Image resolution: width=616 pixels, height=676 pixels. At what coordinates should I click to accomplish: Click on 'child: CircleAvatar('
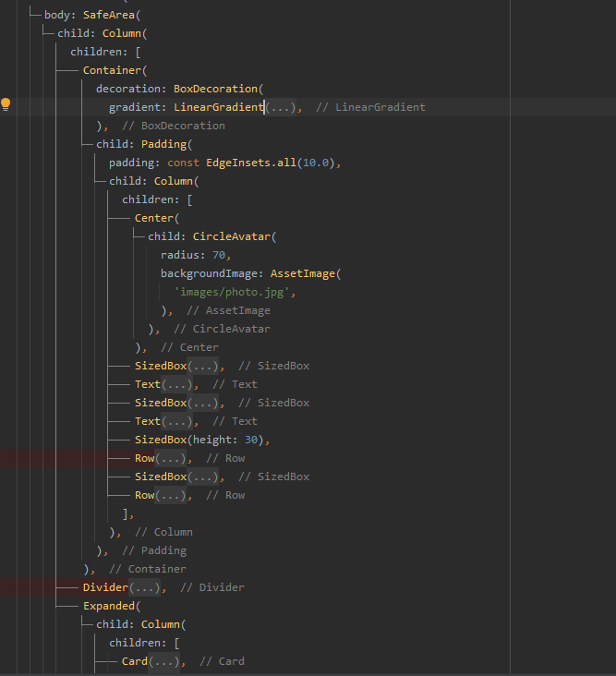coord(211,236)
